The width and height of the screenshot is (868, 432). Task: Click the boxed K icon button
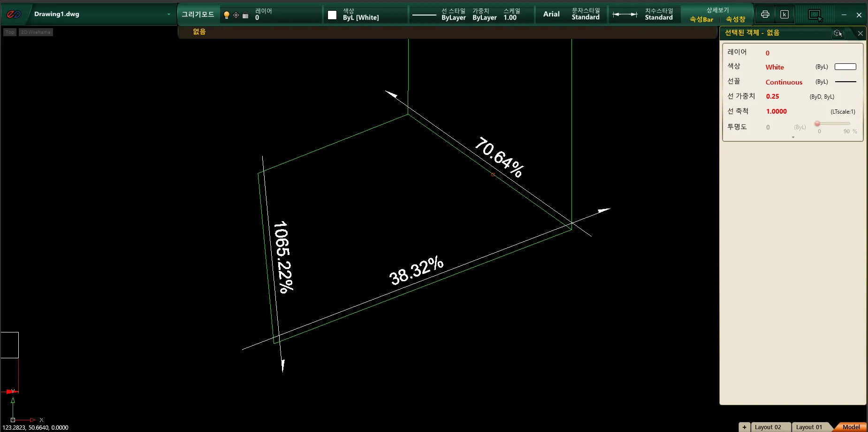784,14
